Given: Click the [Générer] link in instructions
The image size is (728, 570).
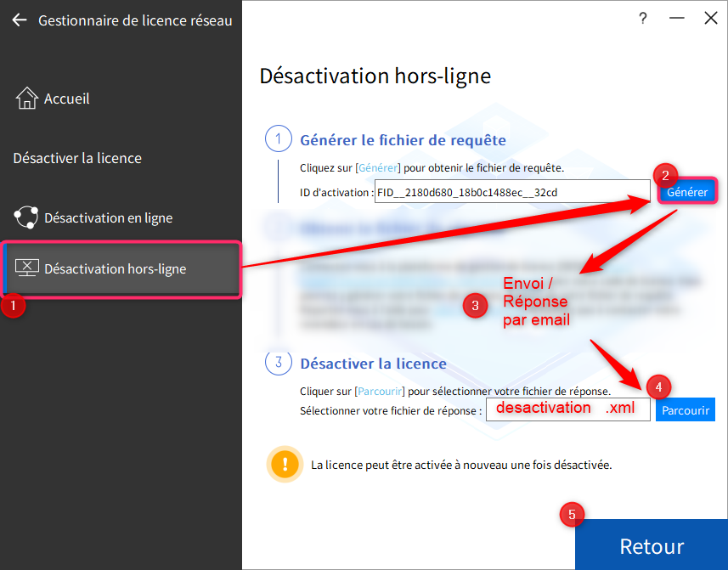Looking at the screenshot, I should coord(378,168).
